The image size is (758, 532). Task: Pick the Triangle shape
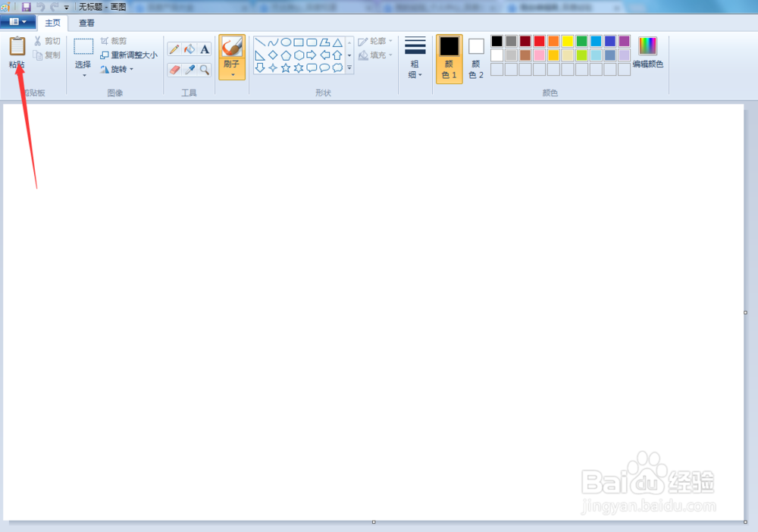(337, 42)
